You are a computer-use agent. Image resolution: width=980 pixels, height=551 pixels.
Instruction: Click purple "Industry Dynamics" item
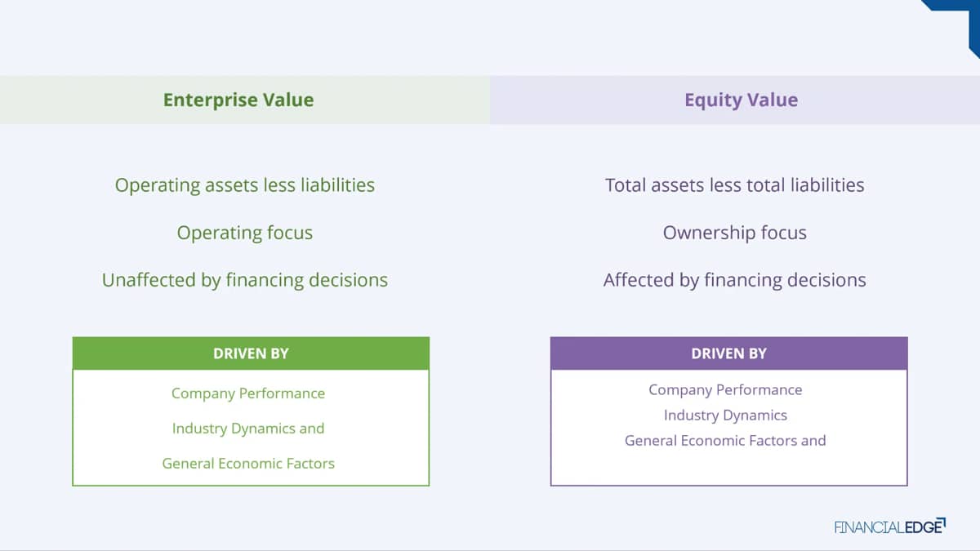725,415
